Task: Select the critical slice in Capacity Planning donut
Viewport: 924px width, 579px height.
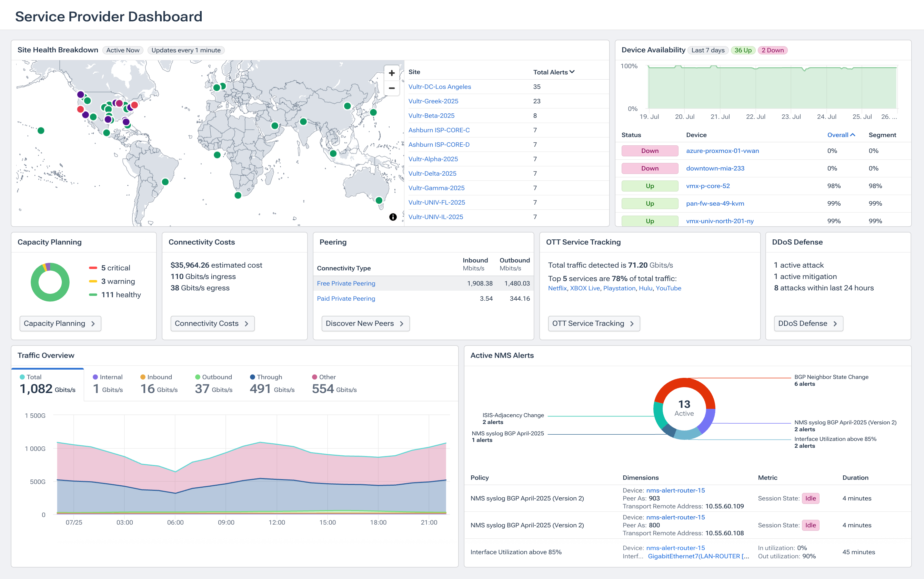Action: click(48, 267)
